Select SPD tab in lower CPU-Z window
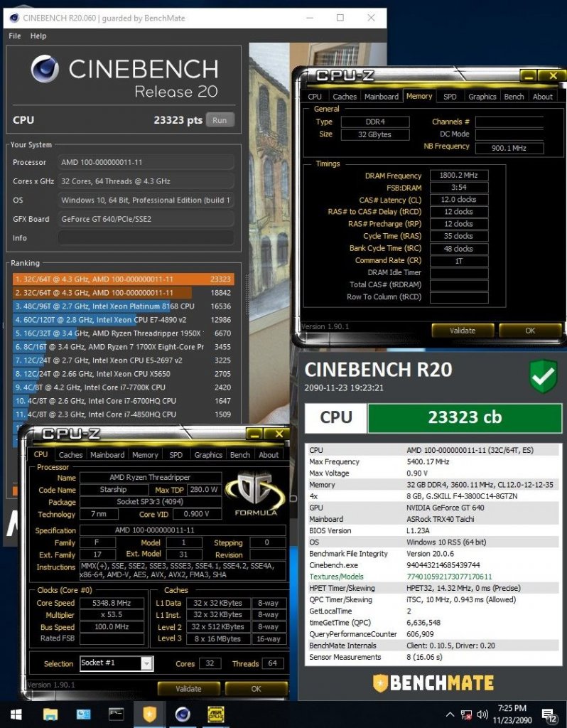This screenshot has height=728, width=567. click(175, 455)
